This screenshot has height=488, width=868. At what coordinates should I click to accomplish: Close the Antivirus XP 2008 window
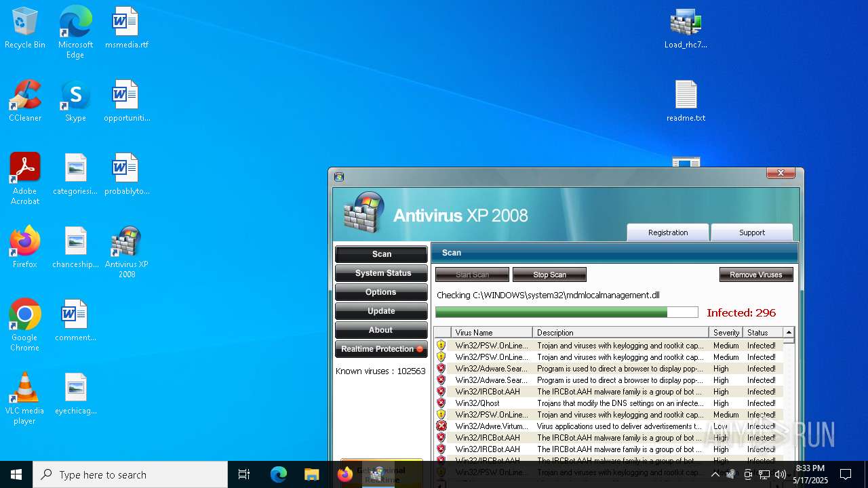point(781,174)
